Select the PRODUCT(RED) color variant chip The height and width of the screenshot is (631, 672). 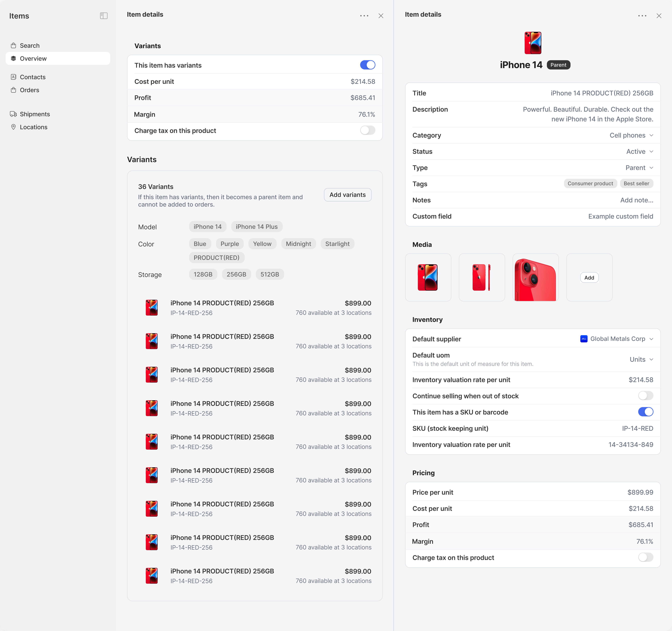click(217, 257)
